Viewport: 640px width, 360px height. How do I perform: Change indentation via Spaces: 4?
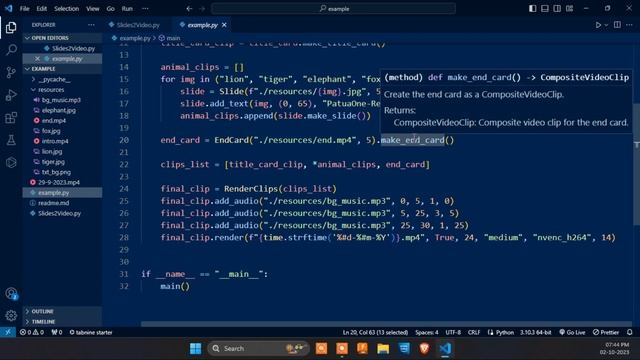pyautogui.click(x=427, y=332)
